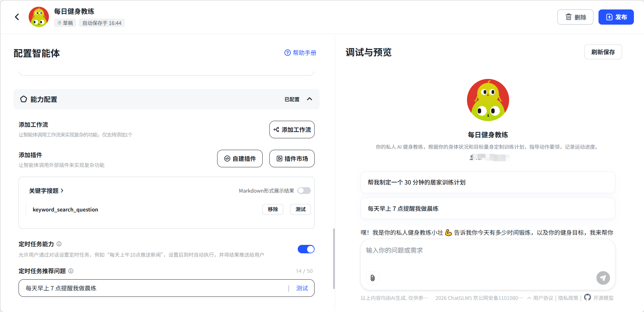The width and height of the screenshot is (644, 312).
Task: Open the 插件市场 plugin market
Action: coord(292,159)
